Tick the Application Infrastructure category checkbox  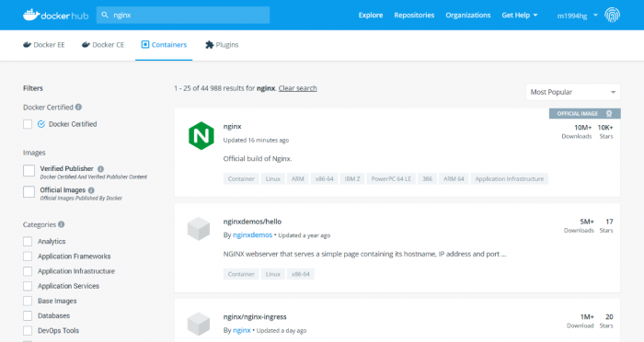(28, 271)
